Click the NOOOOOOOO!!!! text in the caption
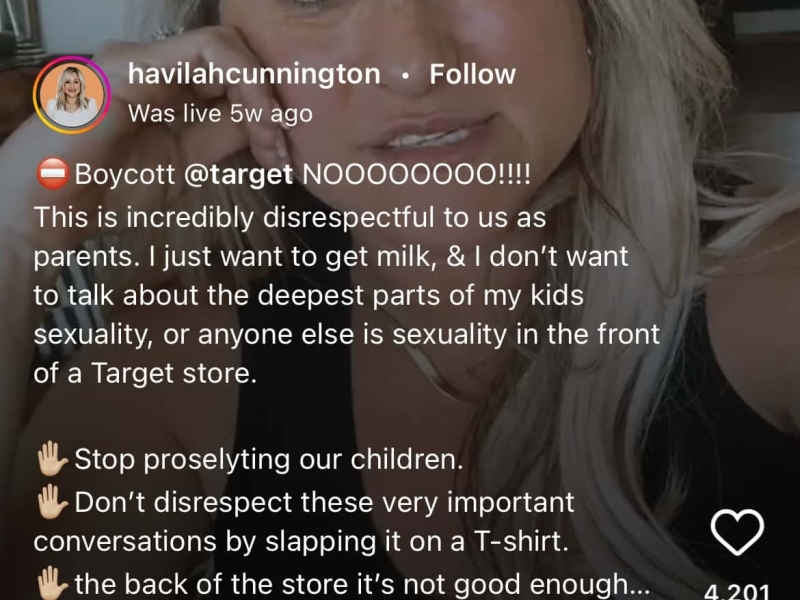Image resolution: width=800 pixels, height=600 pixels. coord(416,175)
